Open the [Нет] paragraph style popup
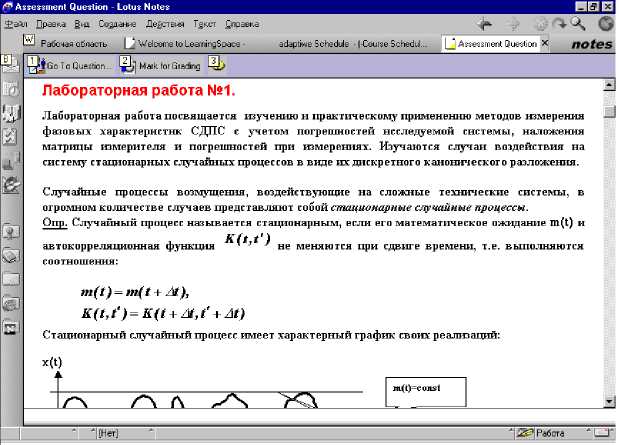619x445 pixels. (x=124, y=433)
